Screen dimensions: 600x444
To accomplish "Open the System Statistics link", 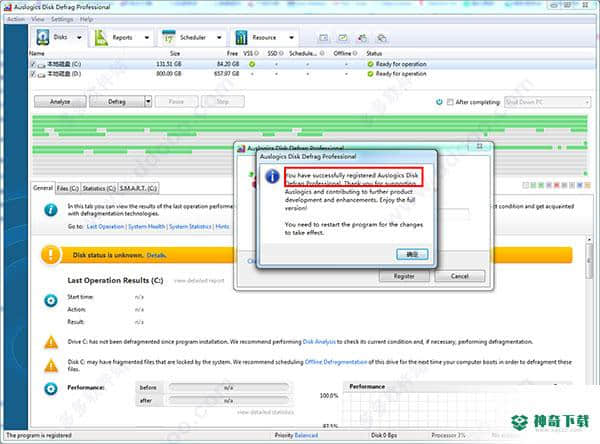I will pyautogui.click(x=190, y=227).
